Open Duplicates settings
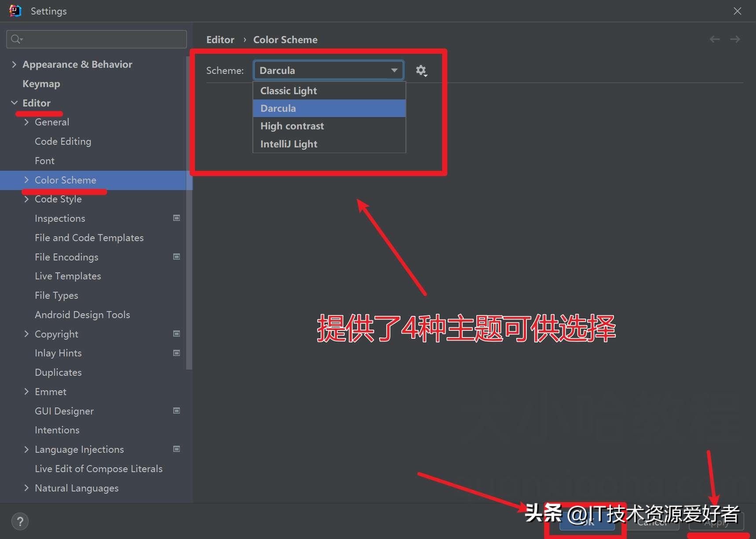756x539 pixels. (x=58, y=372)
